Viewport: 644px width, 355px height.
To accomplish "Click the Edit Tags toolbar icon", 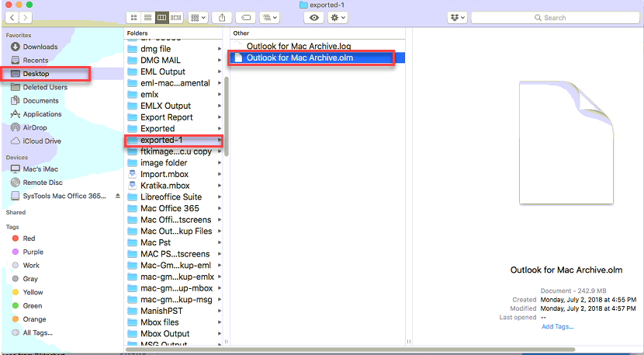I will pyautogui.click(x=245, y=17).
